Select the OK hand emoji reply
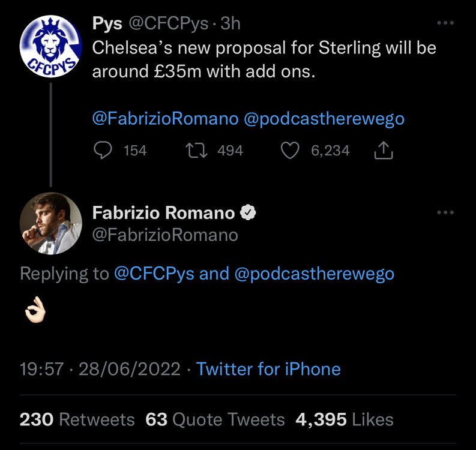476x450 pixels. click(35, 310)
